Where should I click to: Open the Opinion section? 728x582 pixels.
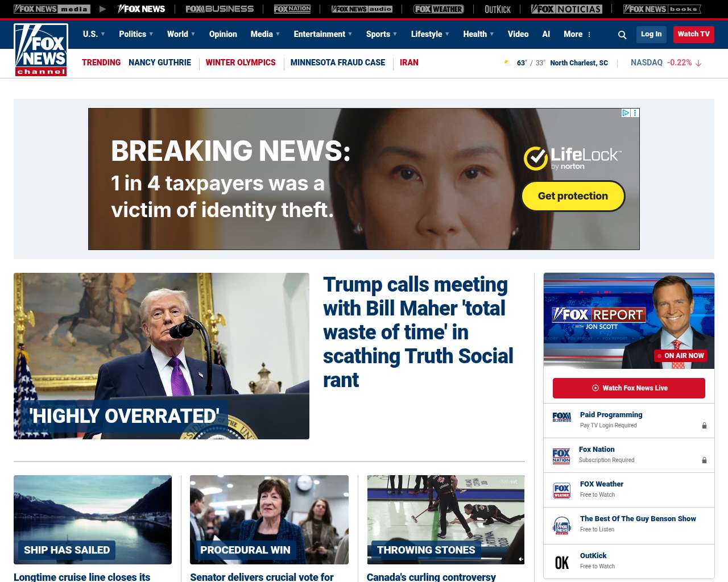pos(223,34)
